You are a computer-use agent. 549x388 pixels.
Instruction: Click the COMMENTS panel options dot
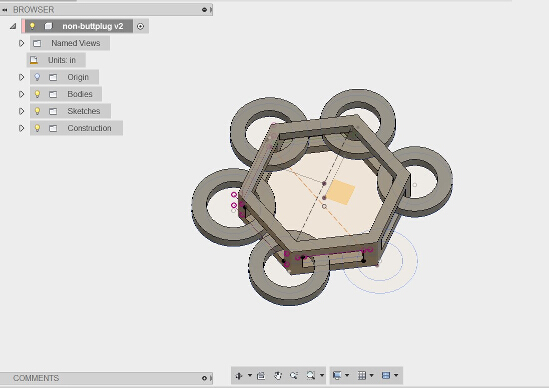pos(204,378)
